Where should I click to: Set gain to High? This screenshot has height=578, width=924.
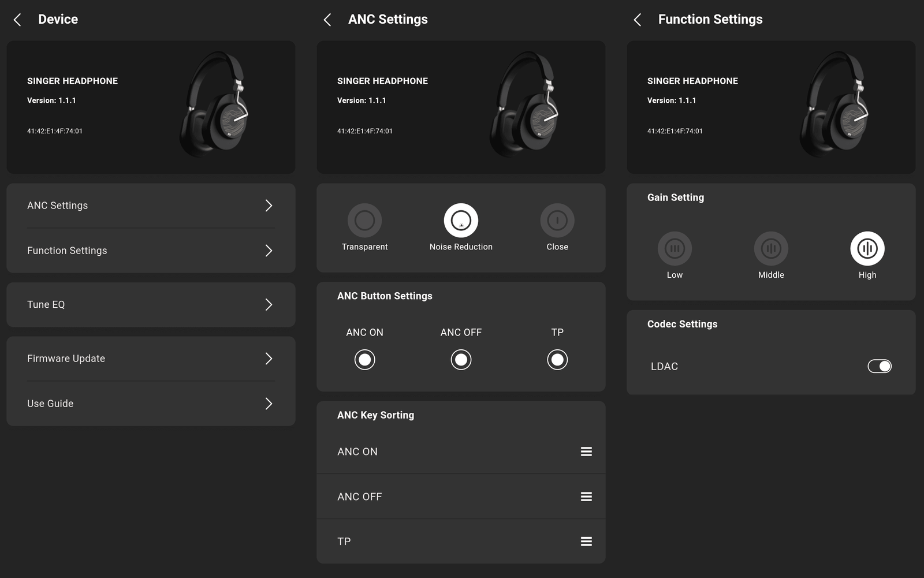(867, 249)
